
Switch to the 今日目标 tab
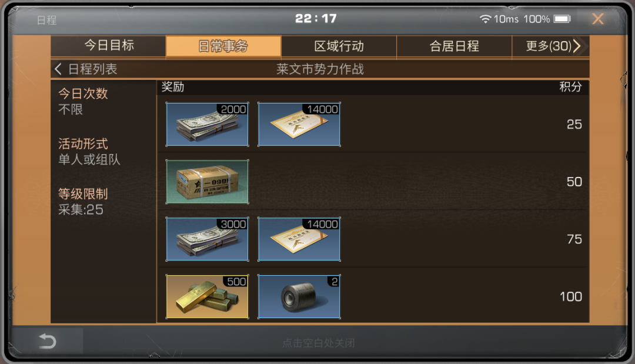coord(109,45)
